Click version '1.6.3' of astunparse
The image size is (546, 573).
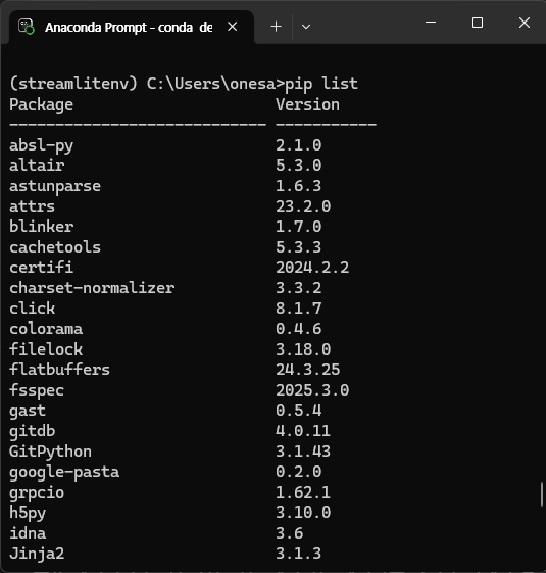point(299,186)
